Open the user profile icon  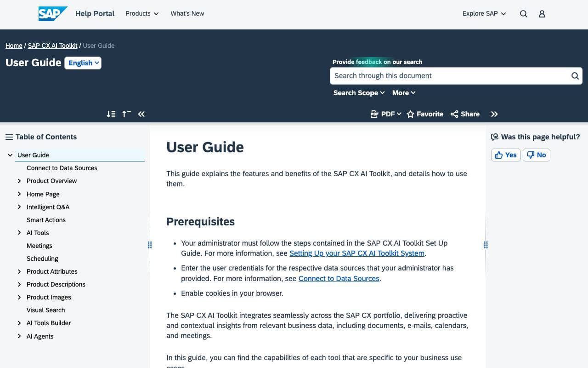(542, 14)
